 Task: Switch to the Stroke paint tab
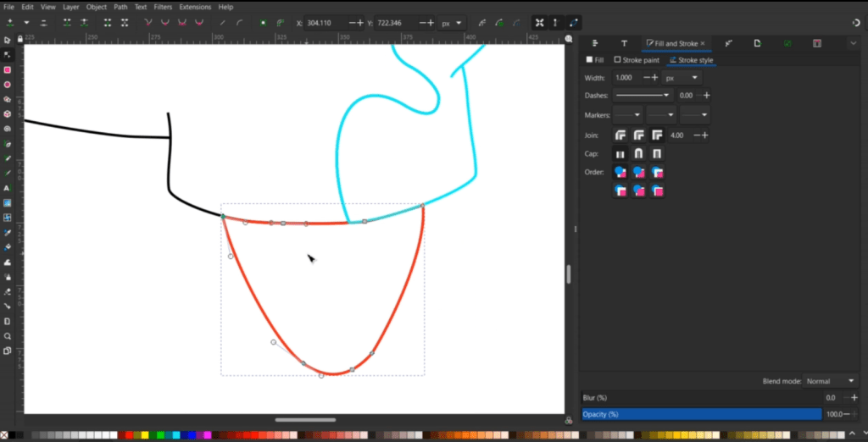click(x=637, y=60)
